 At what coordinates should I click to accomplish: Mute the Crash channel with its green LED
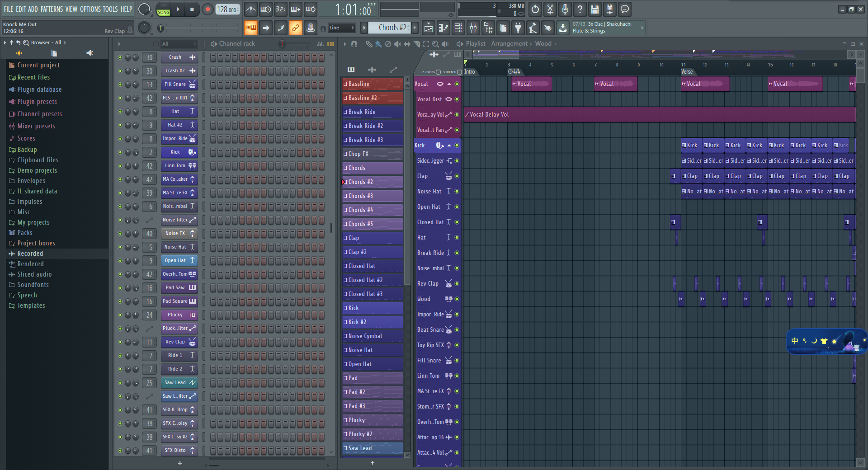tap(120, 57)
